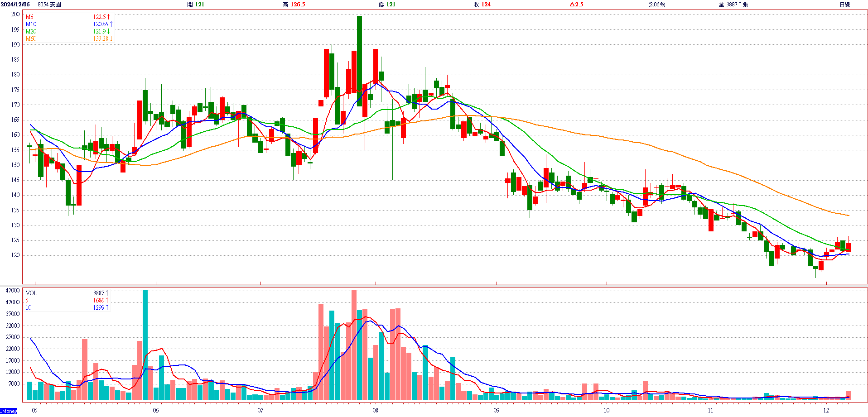The width and height of the screenshot is (868, 417).
Task: Select the high price 高 126.5
Action: click(x=294, y=5)
